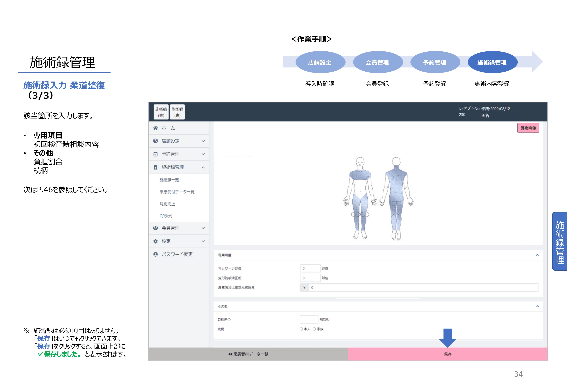Click the 会員管理 people icon

[x=155, y=228]
